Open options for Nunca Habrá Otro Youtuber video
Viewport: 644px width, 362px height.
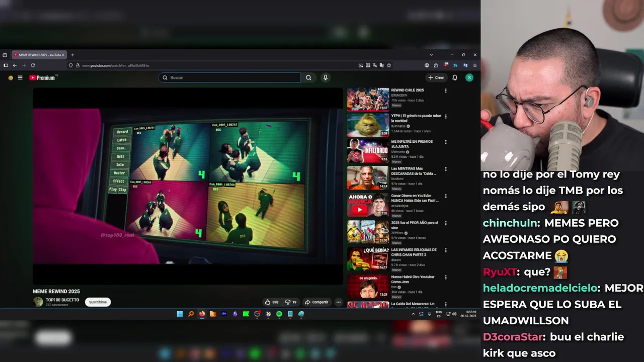coord(445,278)
